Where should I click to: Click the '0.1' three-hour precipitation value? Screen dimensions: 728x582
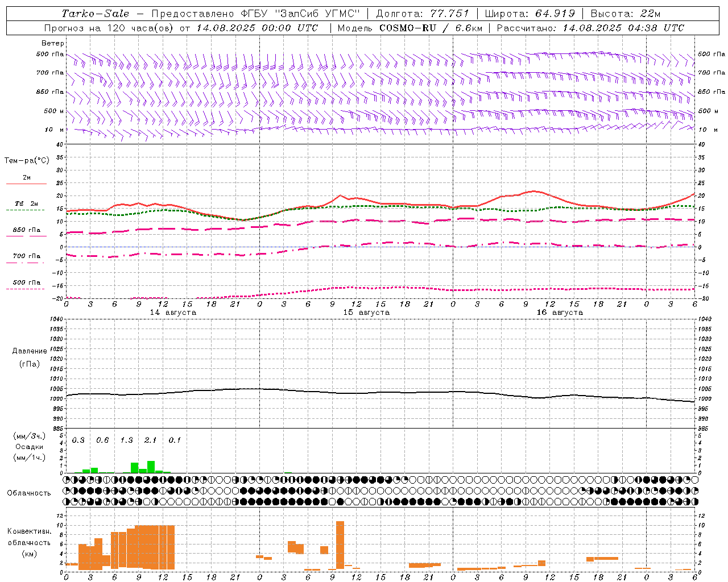point(175,440)
